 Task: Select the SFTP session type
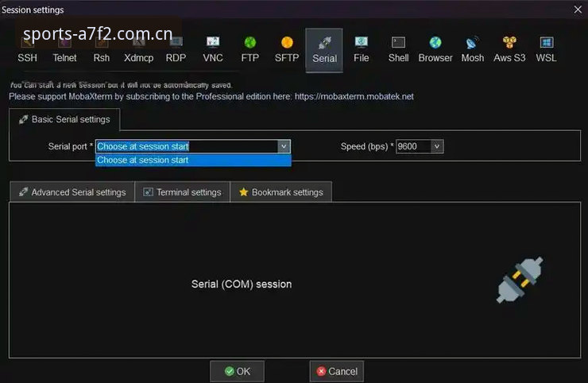pos(287,50)
